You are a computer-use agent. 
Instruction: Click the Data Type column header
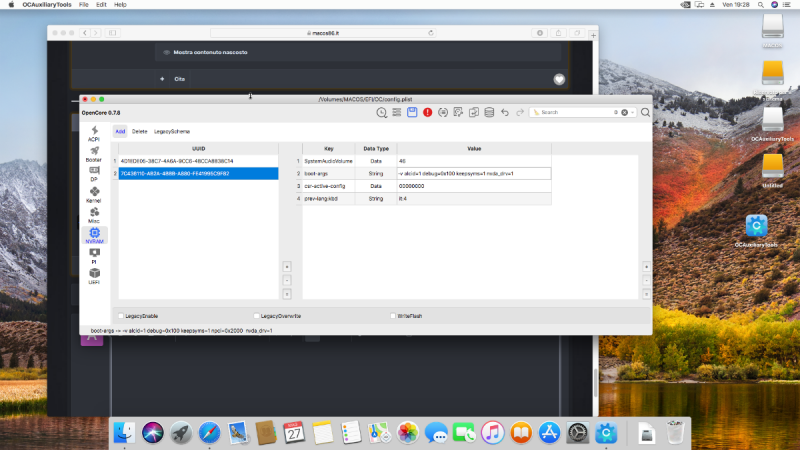(376, 148)
